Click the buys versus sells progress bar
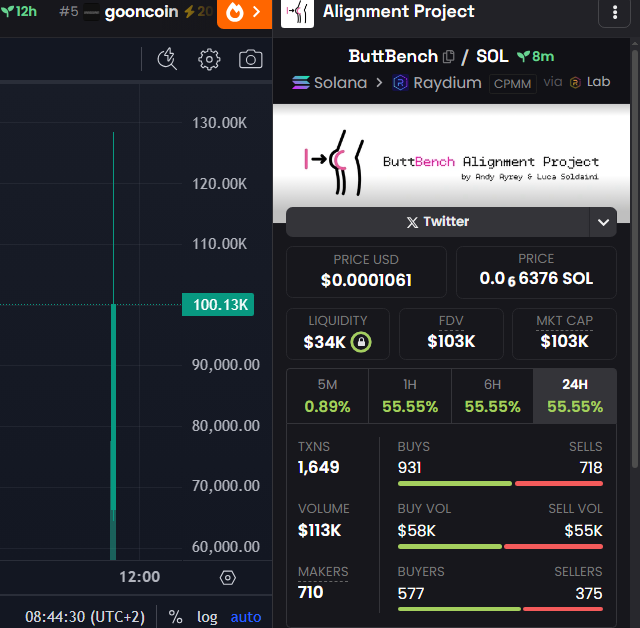This screenshot has width=640, height=628. [500, 484]
